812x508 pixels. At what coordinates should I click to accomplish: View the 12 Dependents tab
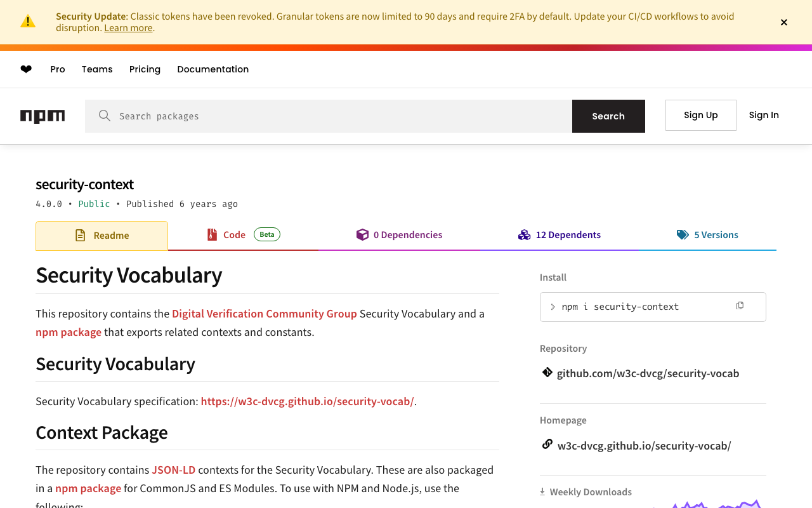pos(560,235)
